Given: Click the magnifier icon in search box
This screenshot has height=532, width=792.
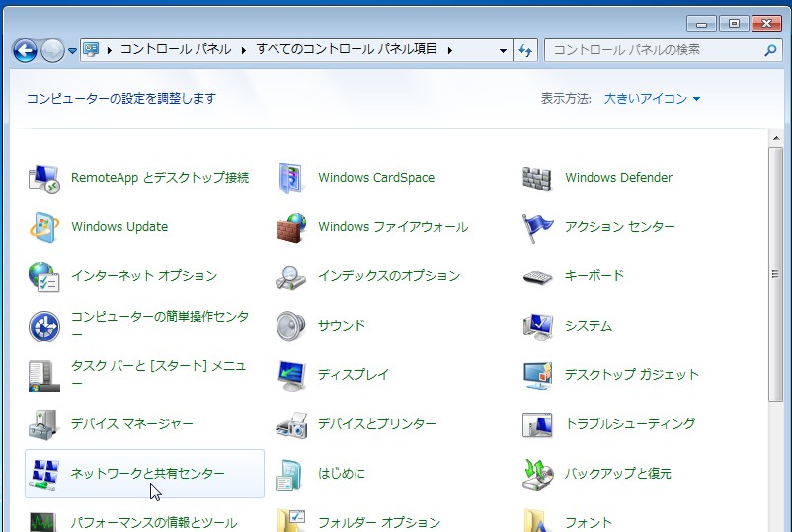Looking at the screenshot, I should point(771,50).
